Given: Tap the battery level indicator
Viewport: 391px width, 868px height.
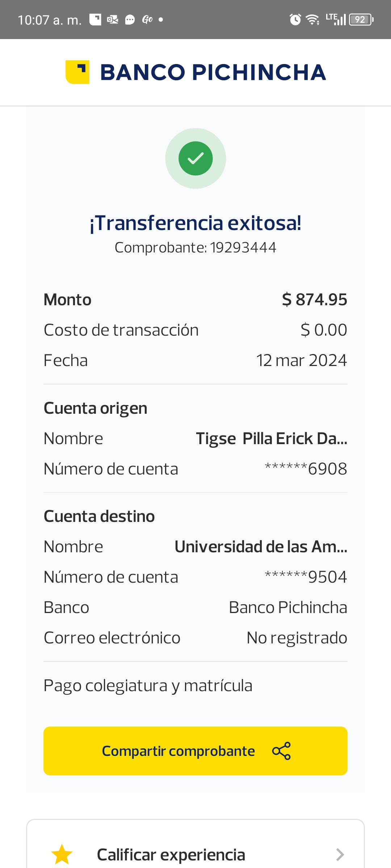Looking at the screenshot, I should 361,20.
